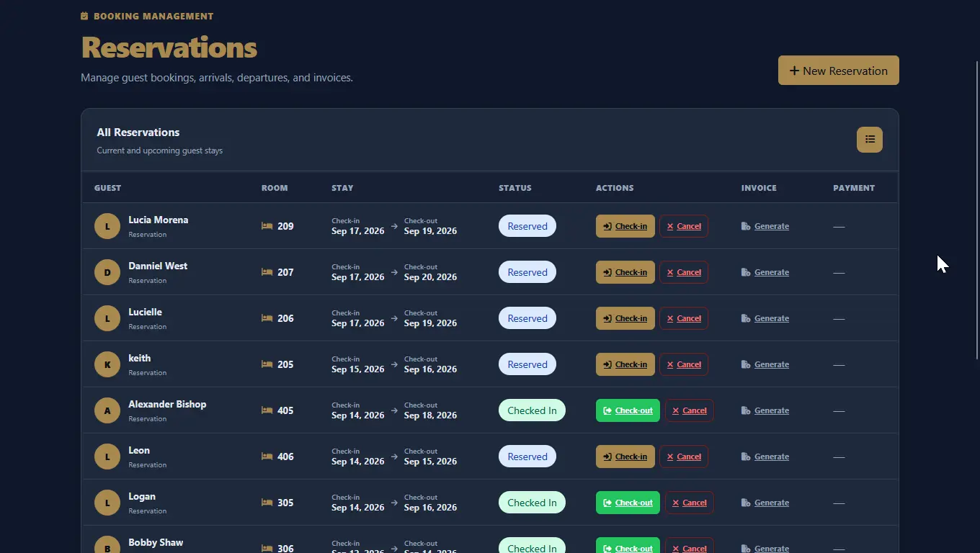
Task: Create a New Reservation
Action: coord(838,71)
